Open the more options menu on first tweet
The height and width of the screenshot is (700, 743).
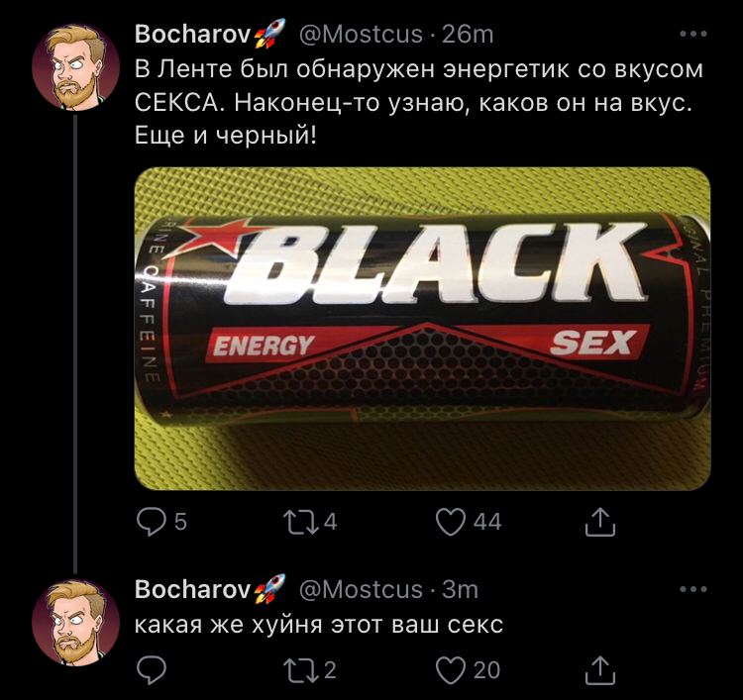(x=693, y=34)
